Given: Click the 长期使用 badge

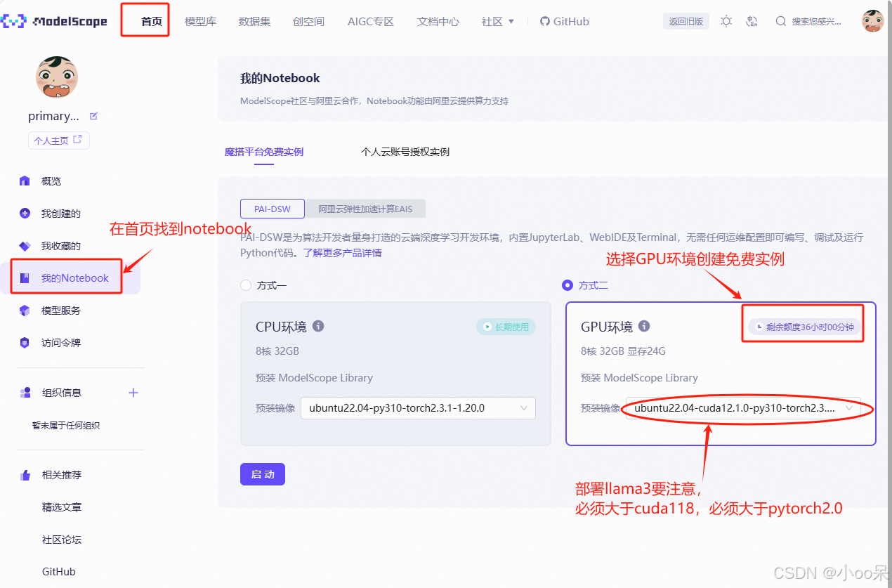Looking at the screenshot, I should click(506, 327).
